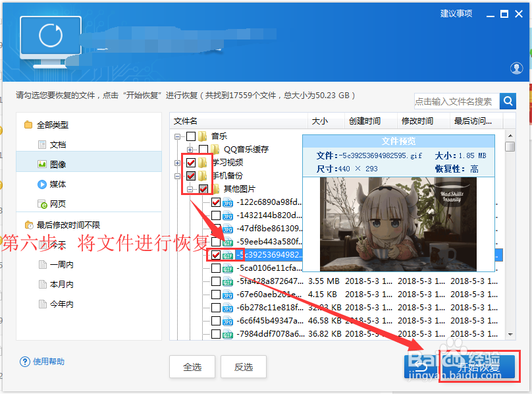The image size is (532, 394).
Task: Click the 使用帮助 question mark icon
Action: pos(25,362)
